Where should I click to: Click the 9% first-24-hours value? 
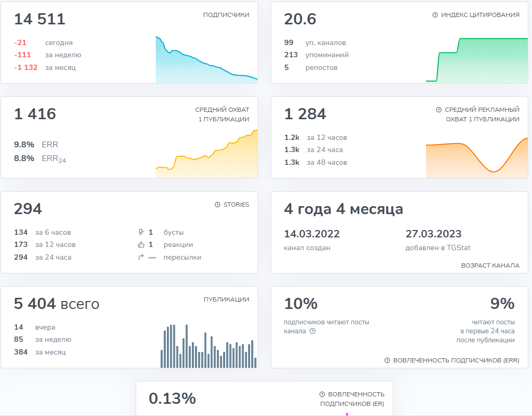(502, 304)
